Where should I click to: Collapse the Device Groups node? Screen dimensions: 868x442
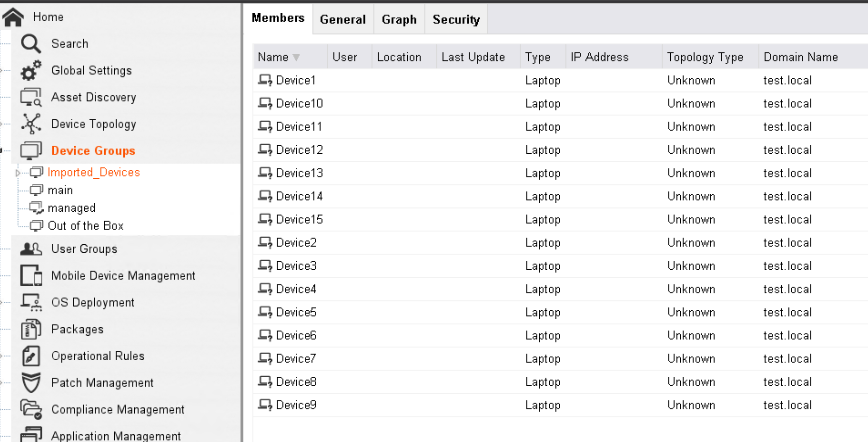tap(4, 151)
